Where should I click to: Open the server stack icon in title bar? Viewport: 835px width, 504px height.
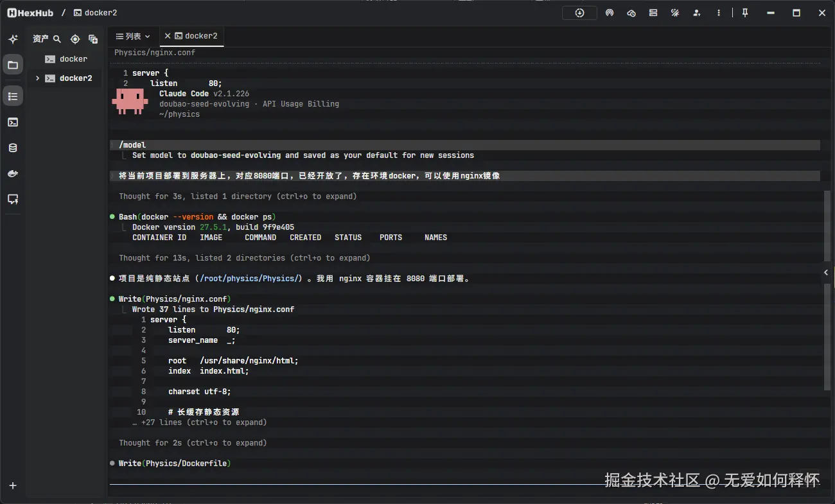pos(653,13)
